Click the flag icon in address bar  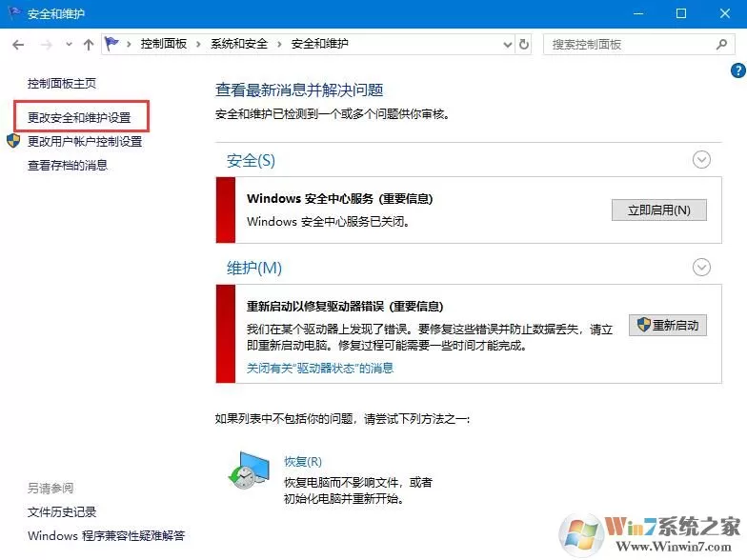point(111,44)
